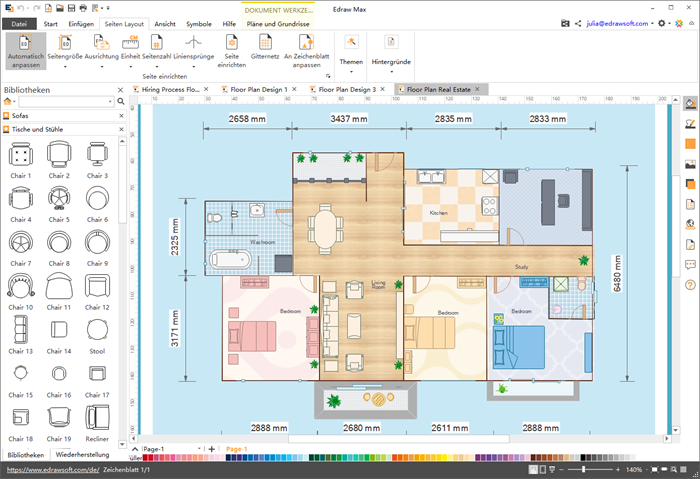Switch to Floor Plan Design 1 tab
Screen dimensions: 700x479
(259, 89)
